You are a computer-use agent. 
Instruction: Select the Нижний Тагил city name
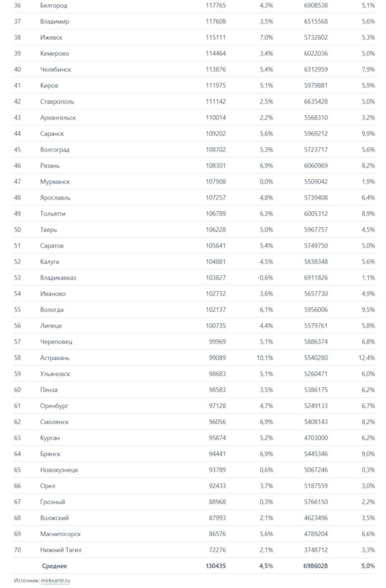[x=61, y=550]
